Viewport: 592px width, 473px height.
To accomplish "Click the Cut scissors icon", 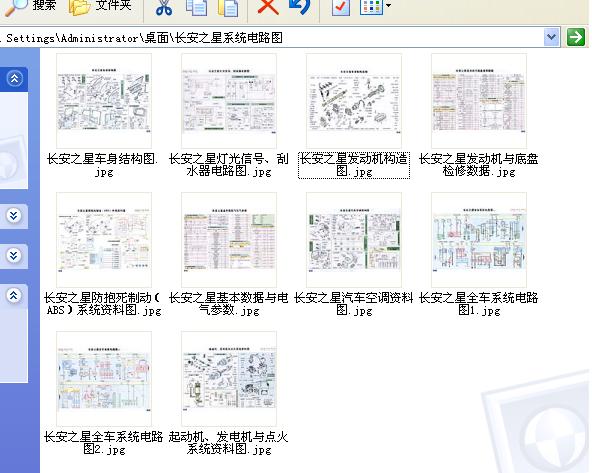I will click(164, 8).
